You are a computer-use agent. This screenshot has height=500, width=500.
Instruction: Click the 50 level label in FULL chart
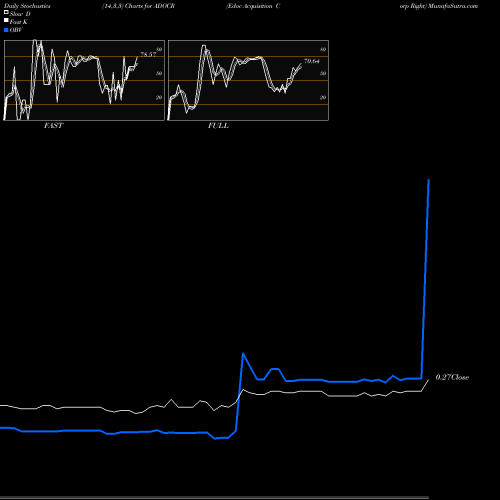pos(323,73)
